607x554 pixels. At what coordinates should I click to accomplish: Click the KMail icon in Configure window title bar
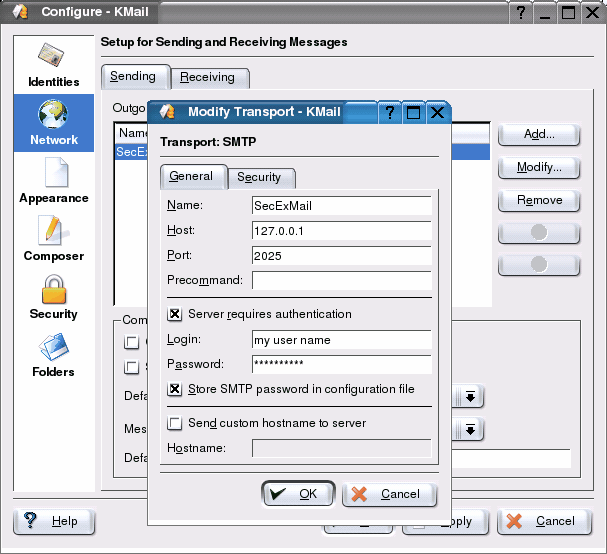(20, 12)
